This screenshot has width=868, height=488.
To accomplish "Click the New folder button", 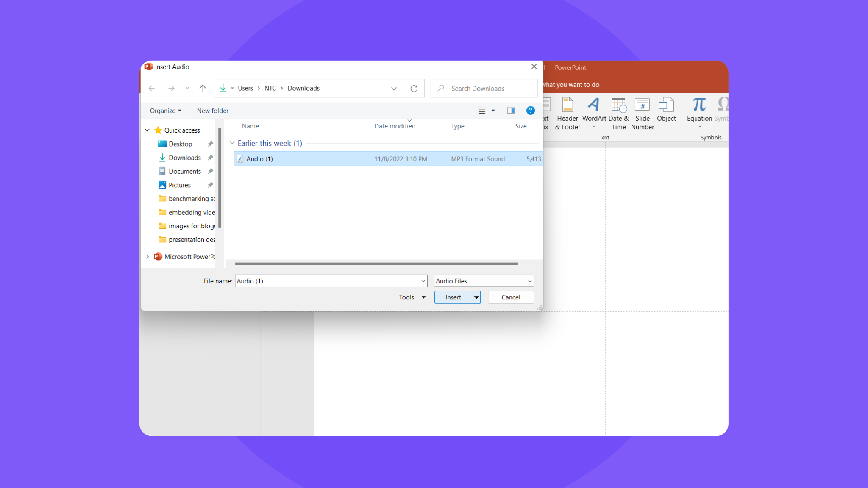I will point(213,111).
